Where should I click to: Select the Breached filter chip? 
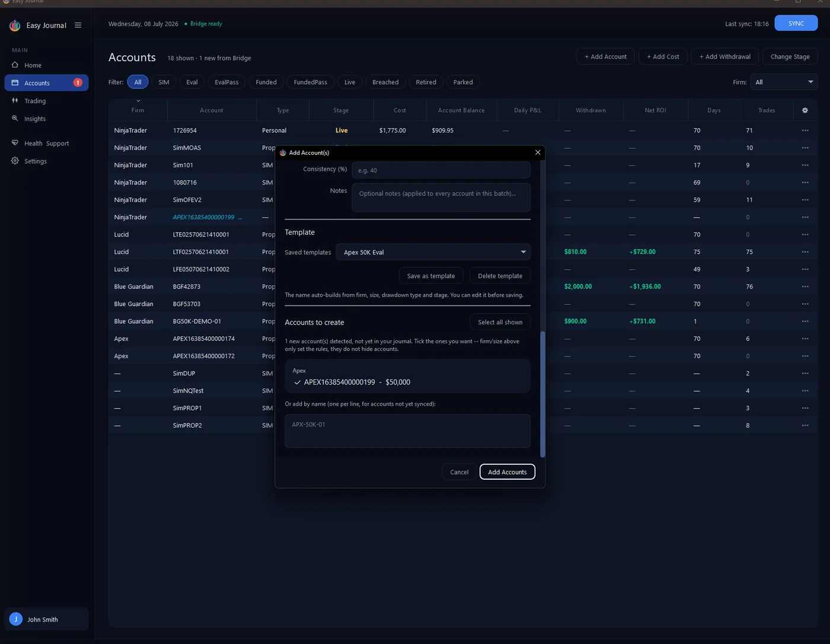[385, 82]
